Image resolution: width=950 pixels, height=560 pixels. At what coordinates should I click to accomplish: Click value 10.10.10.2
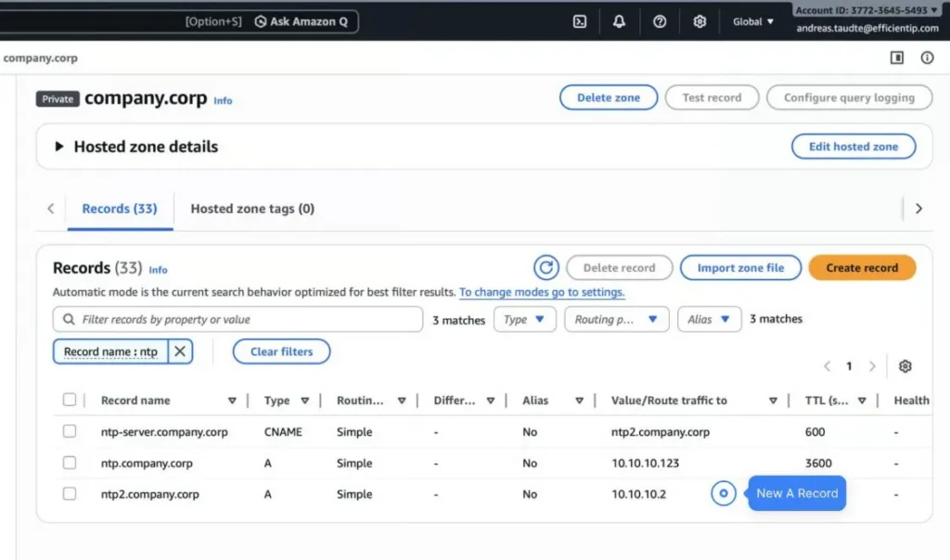[638, 494]
